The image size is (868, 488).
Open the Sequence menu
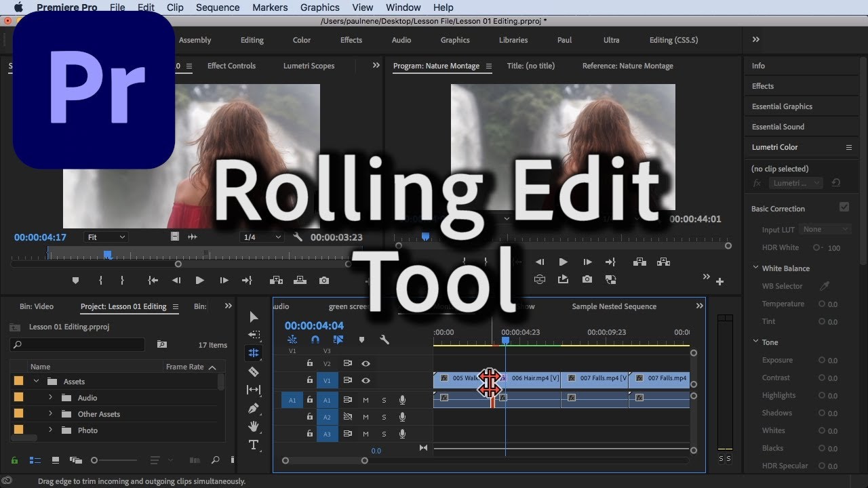click(x=218, y=7)
